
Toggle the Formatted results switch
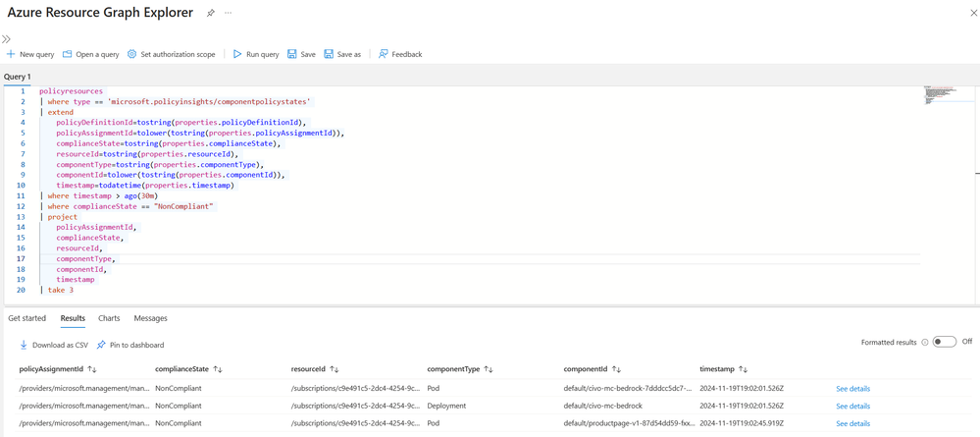(945, 342)
